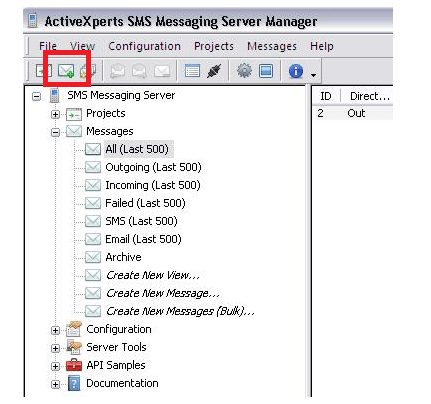Click the ID column header
Image resolution: width=431 pixels, height=404 pixels.
[x=326, y=96]
